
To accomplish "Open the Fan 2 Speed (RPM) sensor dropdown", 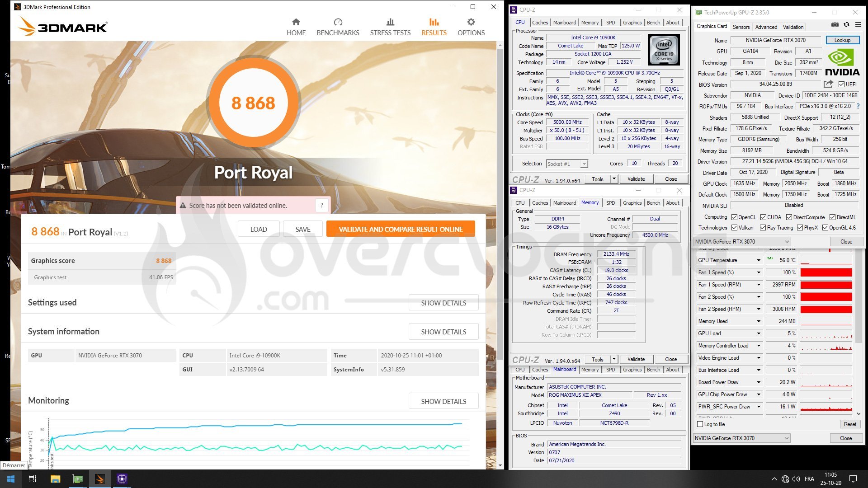I will click(759, 309).
